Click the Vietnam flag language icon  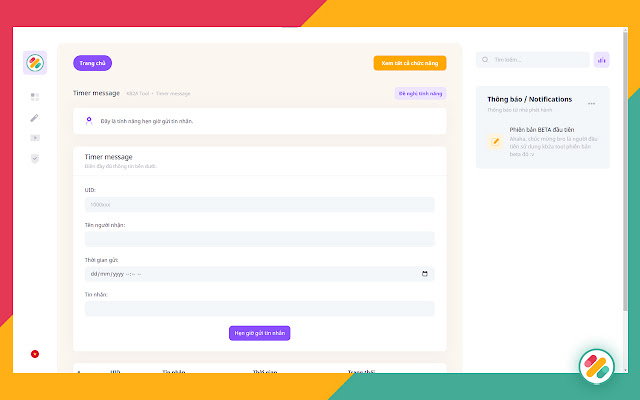35,354
